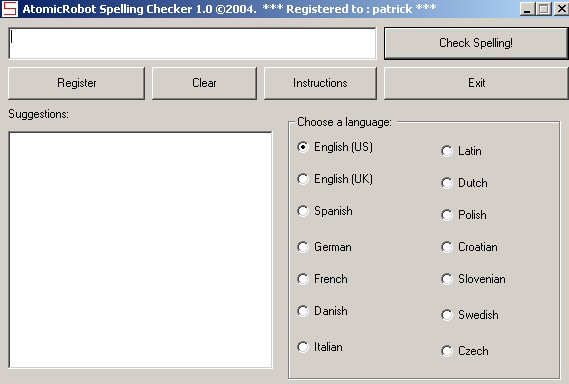Click the "Suggestions:" label
This screenshot has width=569, height=384.
click(x=38, y=114)
